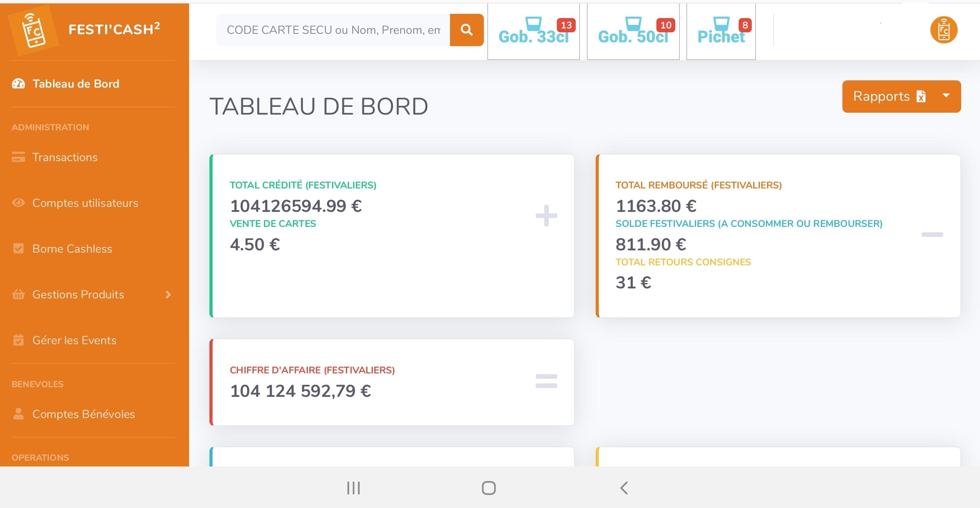Open the Gob. 33cl cup counter
Image resolution: width=980 pixels, height=508 pixels.
tap(533, 32)
